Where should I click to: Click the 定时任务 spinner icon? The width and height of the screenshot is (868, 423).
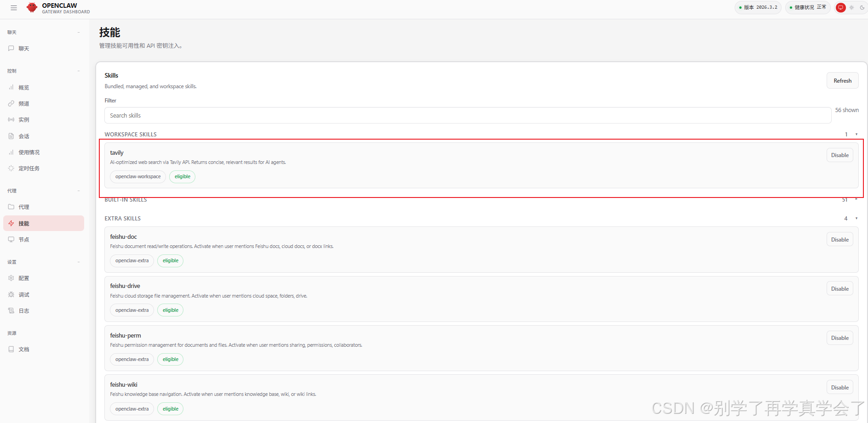[11, 168]
